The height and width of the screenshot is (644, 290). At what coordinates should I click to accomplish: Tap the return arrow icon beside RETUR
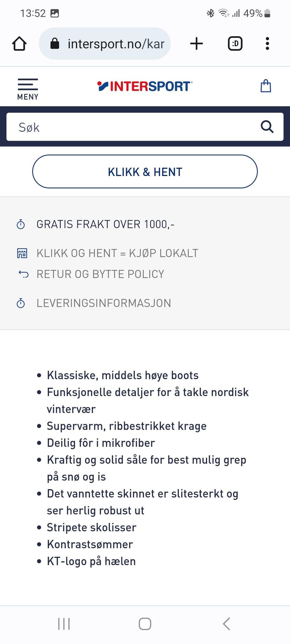[23, 274]
